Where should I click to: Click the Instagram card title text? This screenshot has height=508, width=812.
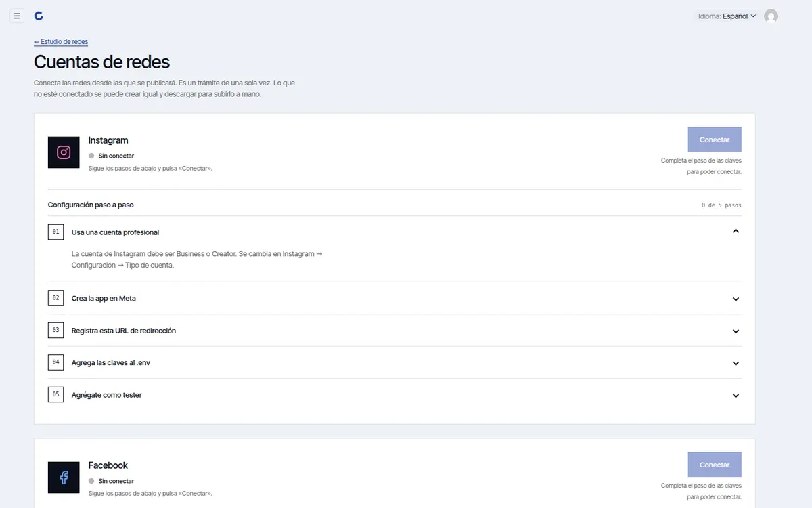[108, 140]
